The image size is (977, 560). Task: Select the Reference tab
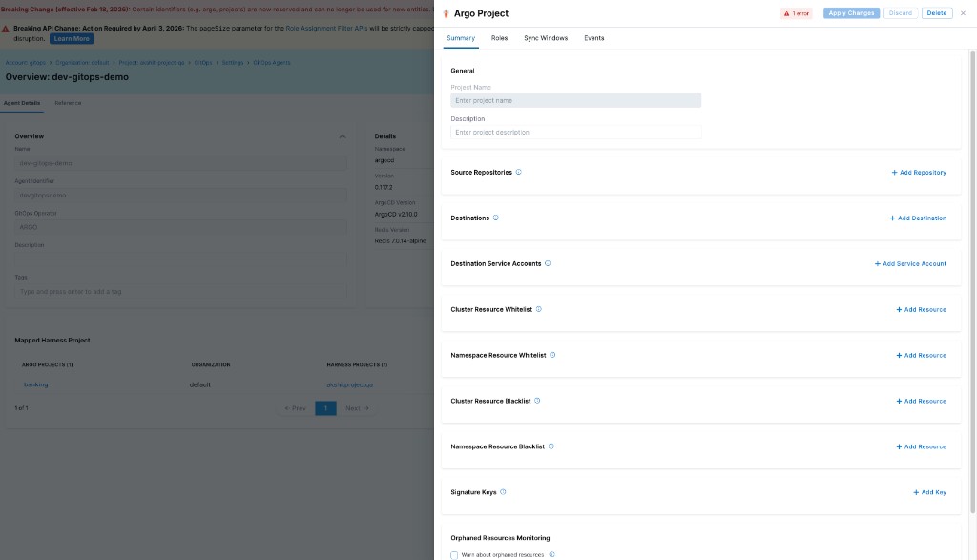[68, 103]
